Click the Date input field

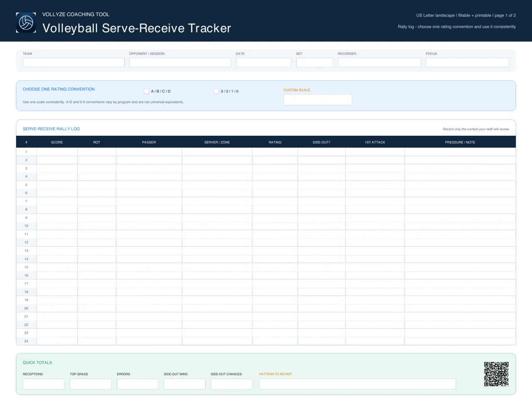tap(264, 62)
